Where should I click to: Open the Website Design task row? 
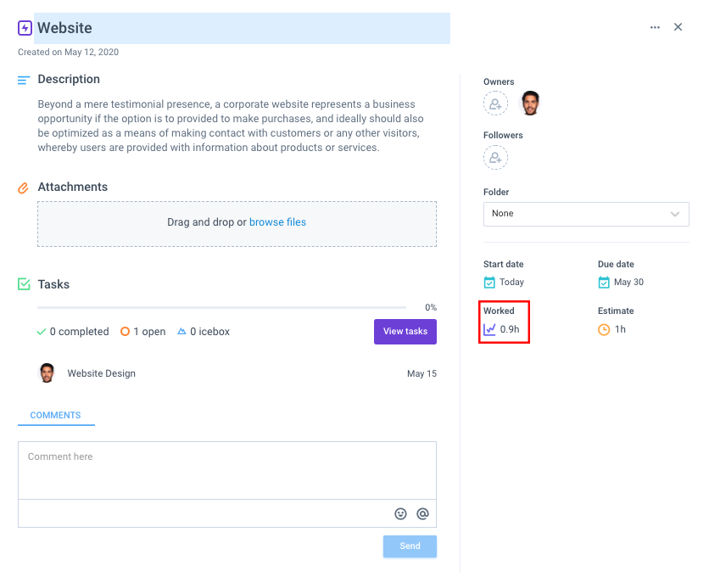(x=237, y=373)
